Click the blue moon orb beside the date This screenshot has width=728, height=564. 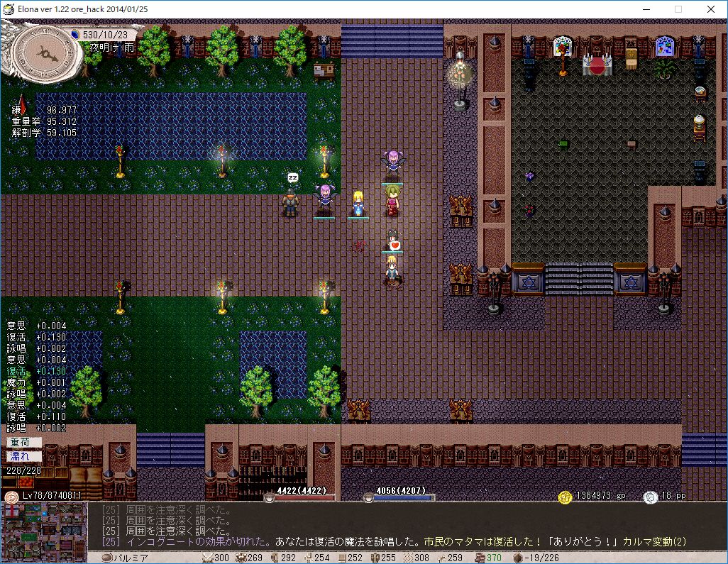point(76,34)
